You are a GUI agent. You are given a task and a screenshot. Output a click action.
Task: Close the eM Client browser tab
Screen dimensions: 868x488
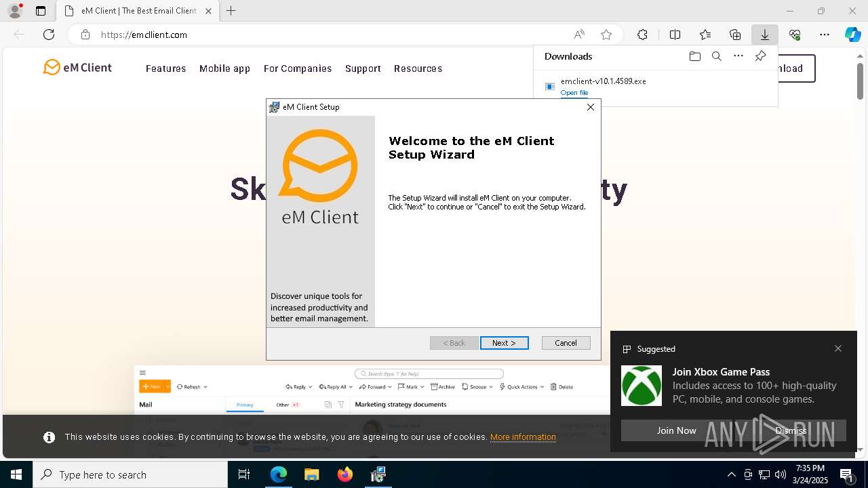pyautogui.click(x=208, y=11)
